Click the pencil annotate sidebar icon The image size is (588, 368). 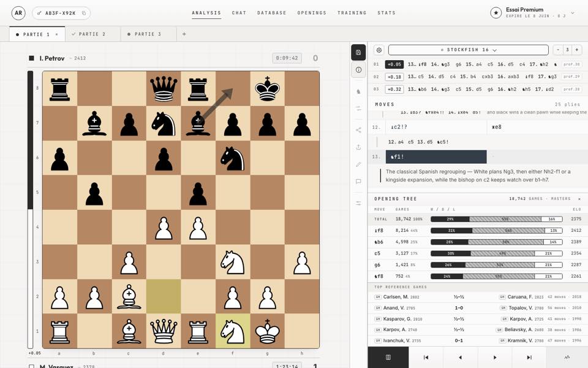pos(358,164)
